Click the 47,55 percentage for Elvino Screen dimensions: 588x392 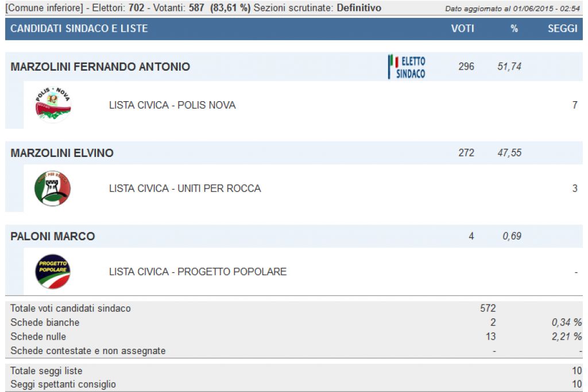point(509,153)
